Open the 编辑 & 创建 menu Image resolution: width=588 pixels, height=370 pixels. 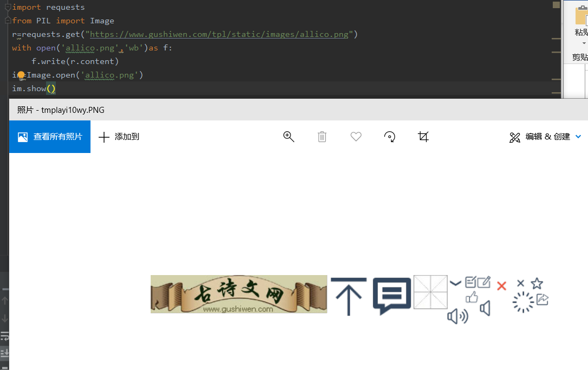click(540, 137)
